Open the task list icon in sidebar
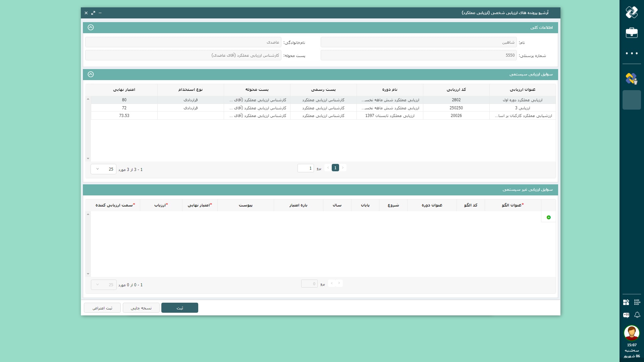This screenshot has height=362, width=644. pyautogui.click(x=637, y=302)
